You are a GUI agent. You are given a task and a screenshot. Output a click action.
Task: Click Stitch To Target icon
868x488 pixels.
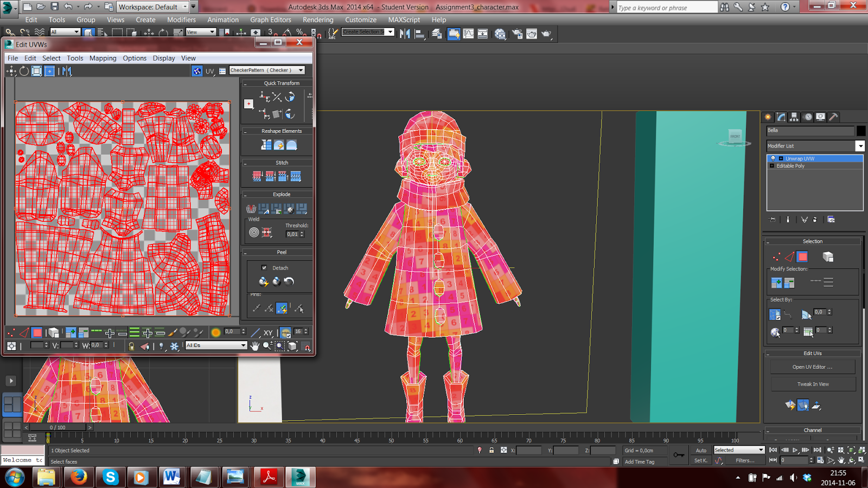[257, 176]
